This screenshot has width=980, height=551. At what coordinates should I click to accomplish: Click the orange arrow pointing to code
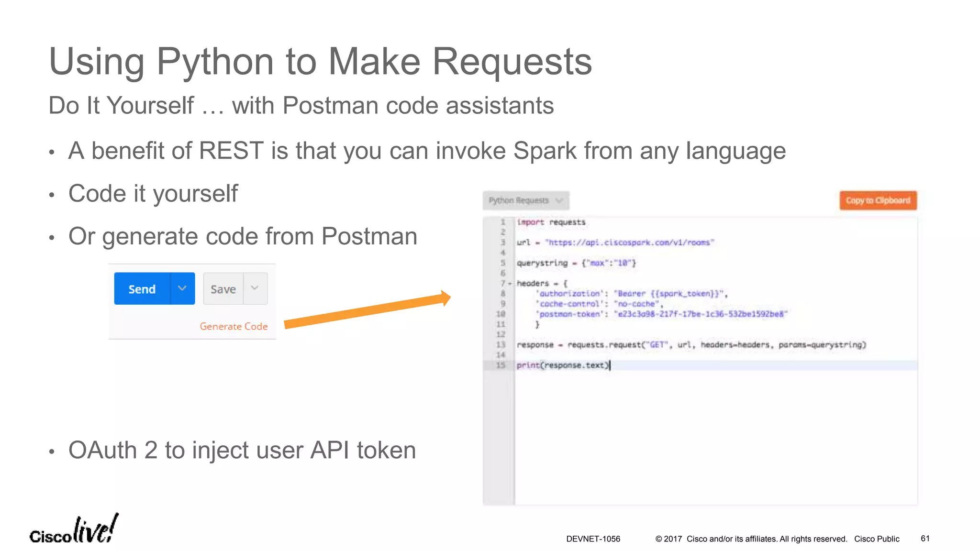pos(367,311)
